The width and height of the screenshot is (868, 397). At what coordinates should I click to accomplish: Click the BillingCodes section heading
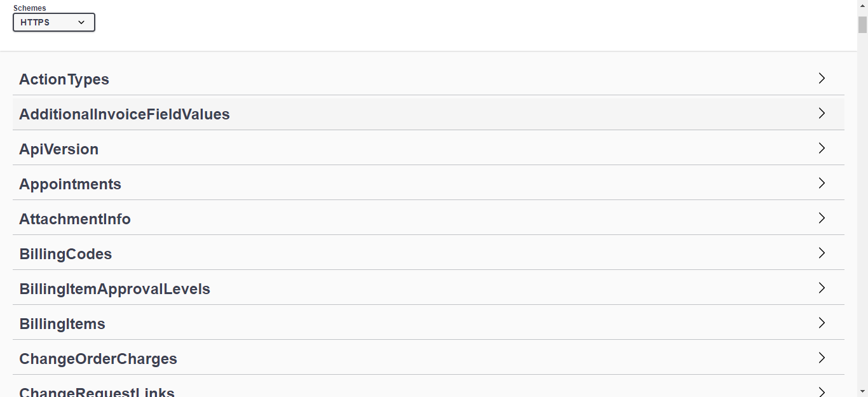tap(65, 254)
